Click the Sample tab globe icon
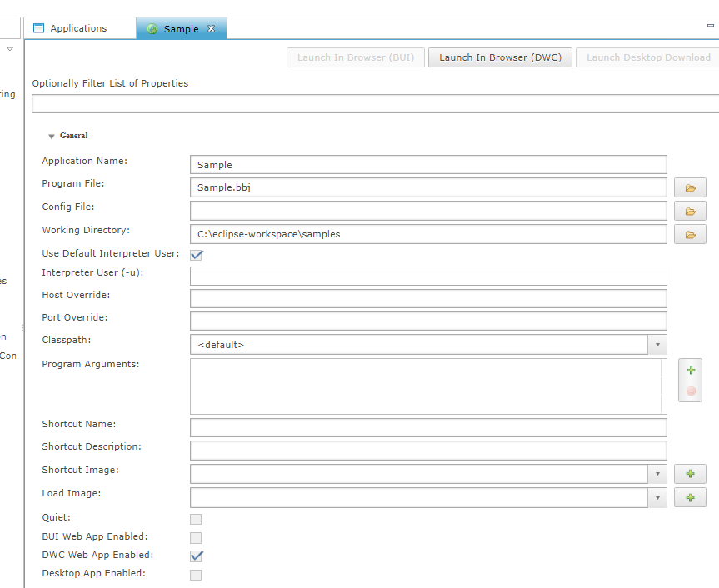The width and height of the screenshot is (719, 588). (x=152, y=29)
